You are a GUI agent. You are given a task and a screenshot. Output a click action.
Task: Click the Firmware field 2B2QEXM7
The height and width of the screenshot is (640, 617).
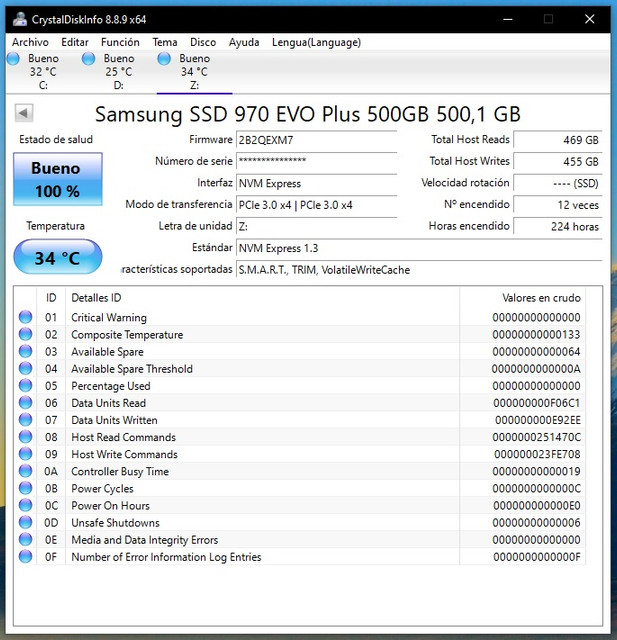(316, 140)
